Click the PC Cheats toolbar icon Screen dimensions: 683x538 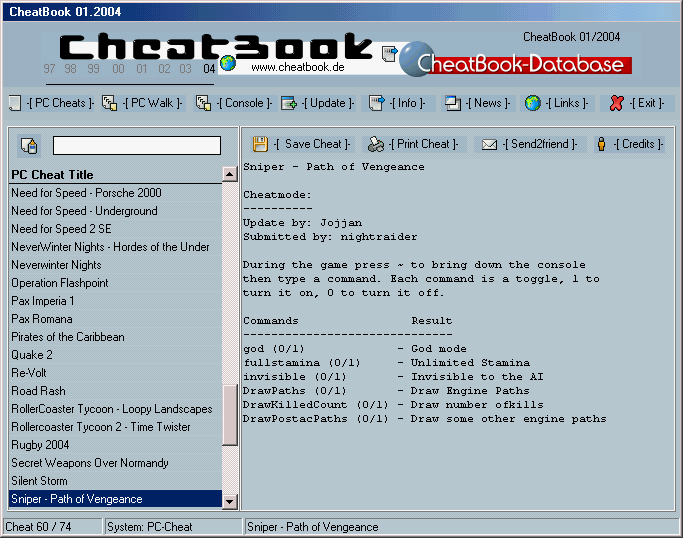pyautogui.click(x=14, y=103)
